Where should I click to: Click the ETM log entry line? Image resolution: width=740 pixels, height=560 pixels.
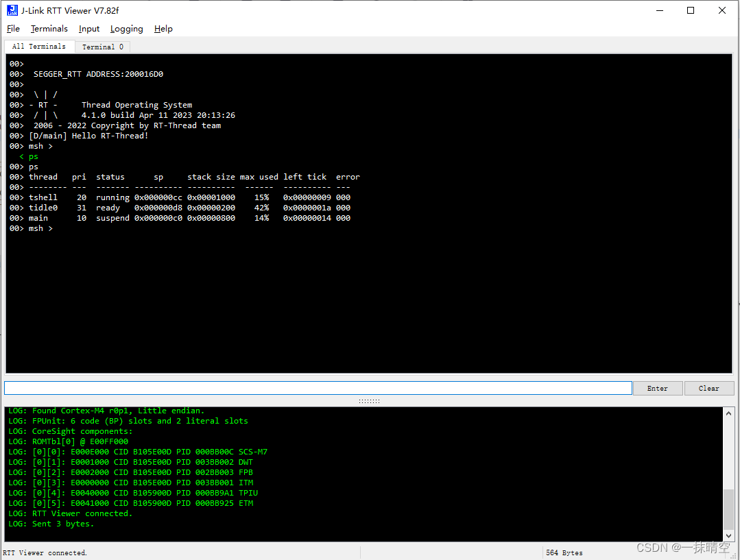click(x=131, y=503)
